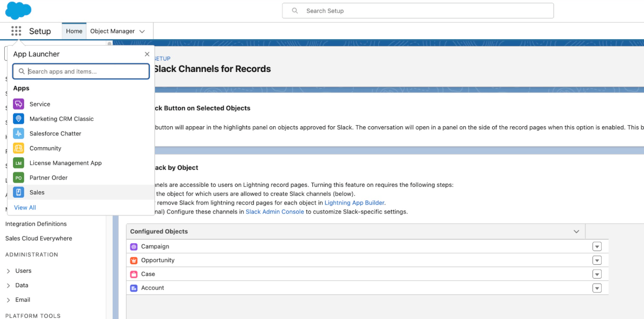Image resolution: width=644 pixels, height=319 pixels.
Task: Open the Lightning App Builder link
Action: [x=355, y=202]
